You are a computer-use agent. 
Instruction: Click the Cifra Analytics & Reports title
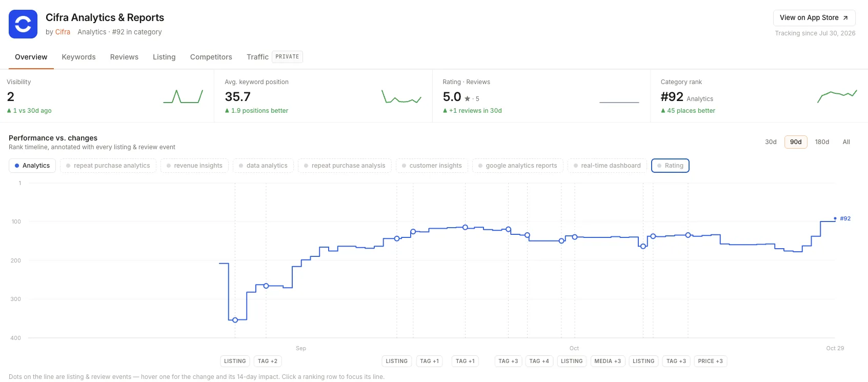pos(105,17)
